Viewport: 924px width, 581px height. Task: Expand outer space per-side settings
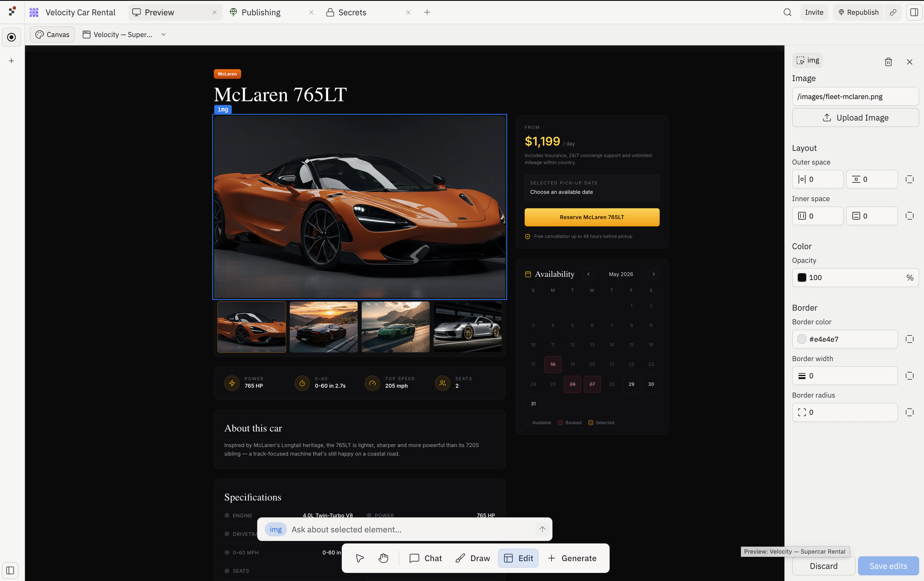point(910,179)
